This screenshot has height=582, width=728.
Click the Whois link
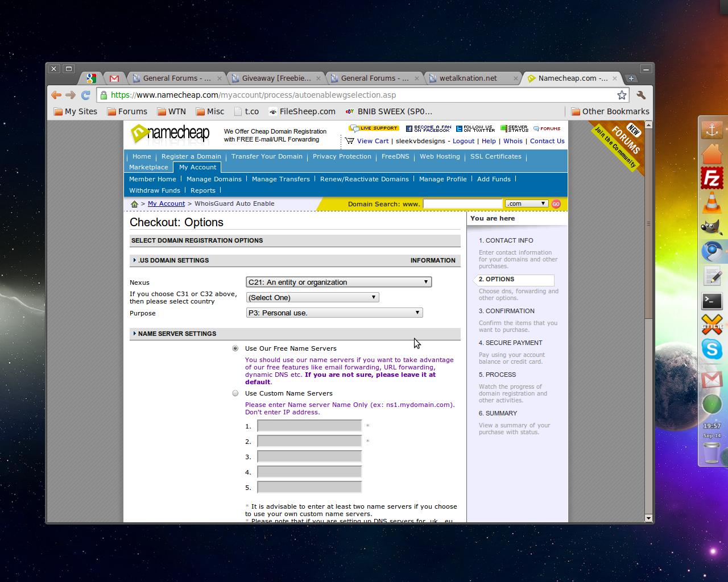click(x=512, y=141)
